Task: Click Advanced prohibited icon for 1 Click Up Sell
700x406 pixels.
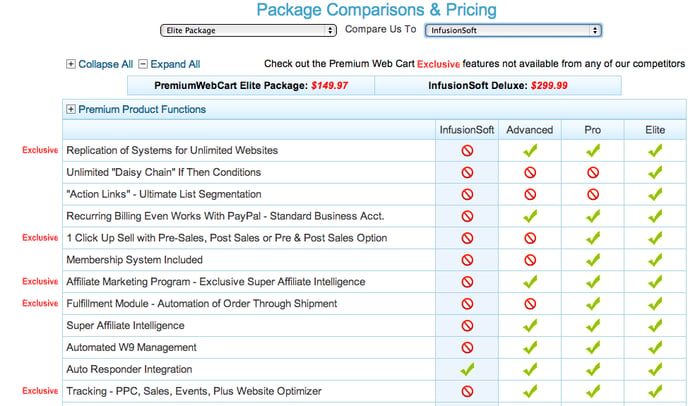Action: (530, 238)
